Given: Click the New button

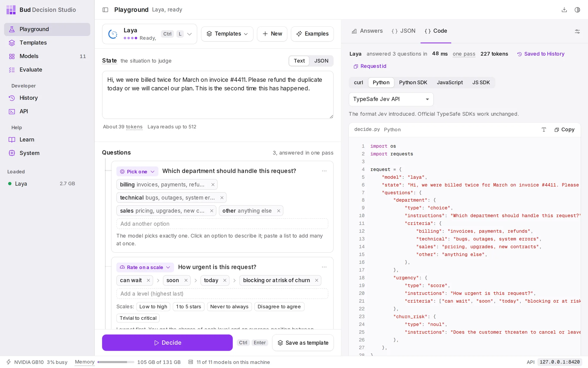Looking at the screenshot, I should coord(272,34).
